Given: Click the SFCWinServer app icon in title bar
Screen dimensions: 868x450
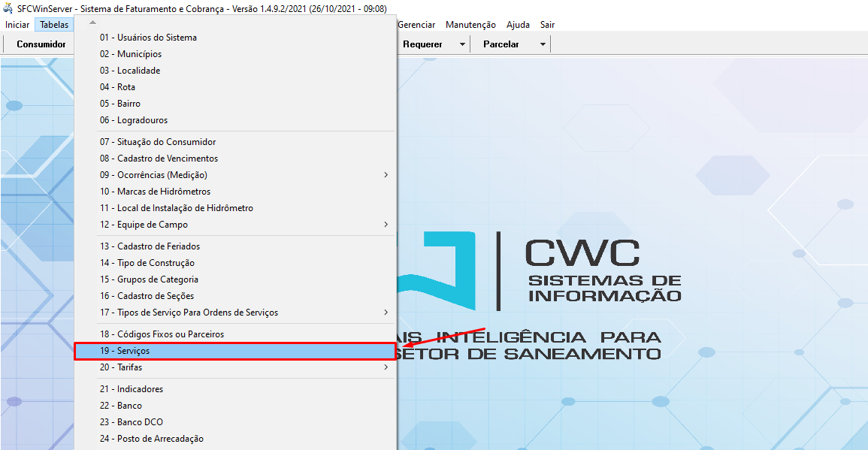Looking at the screenshot, I should tap(8, 9).
